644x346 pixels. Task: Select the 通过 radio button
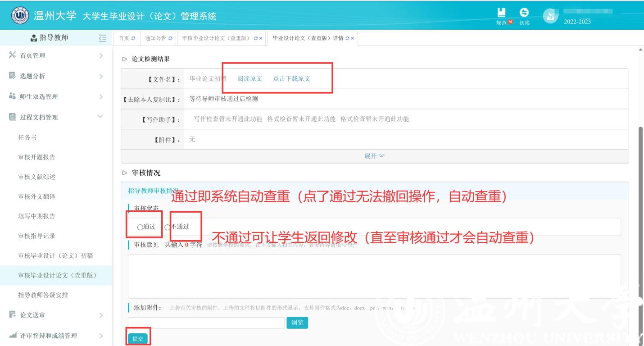pos(140,227)
